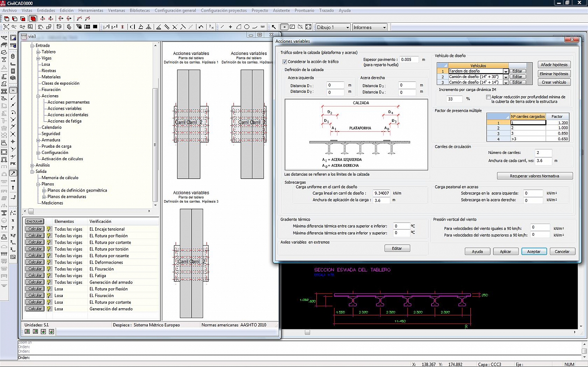Click the Aceptar button

[534, 251]
